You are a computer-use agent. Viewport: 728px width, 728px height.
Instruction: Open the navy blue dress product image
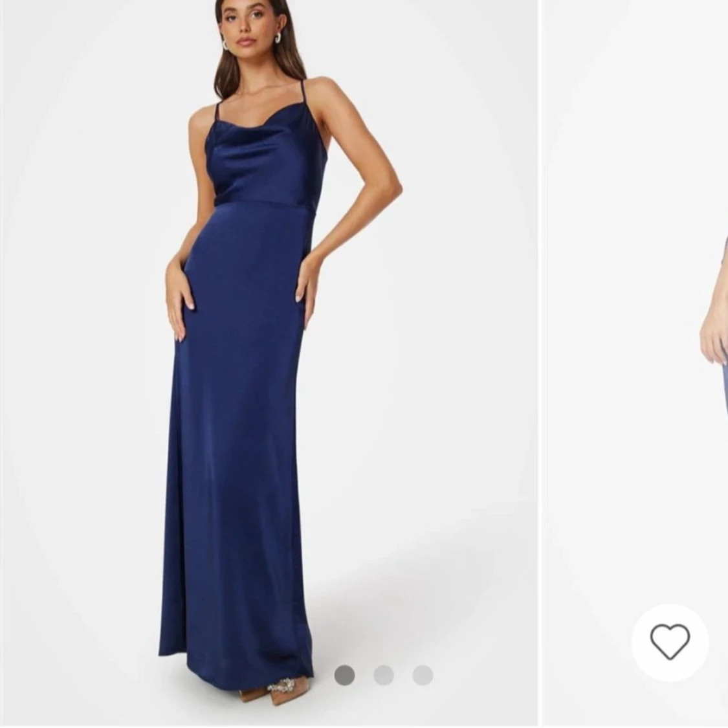[269, 363]
